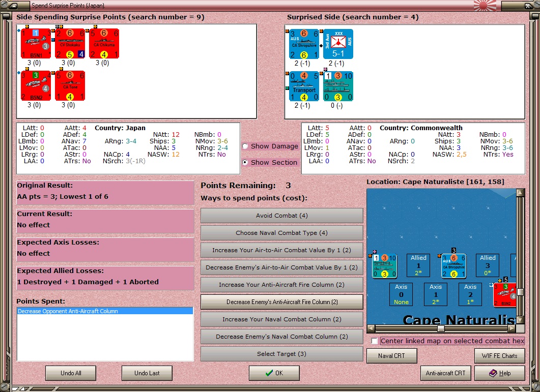This screenshot has width=540, height=392.
Task: Select the 3rd Aus 5-1 corps counter
Action: coord(338,44)
